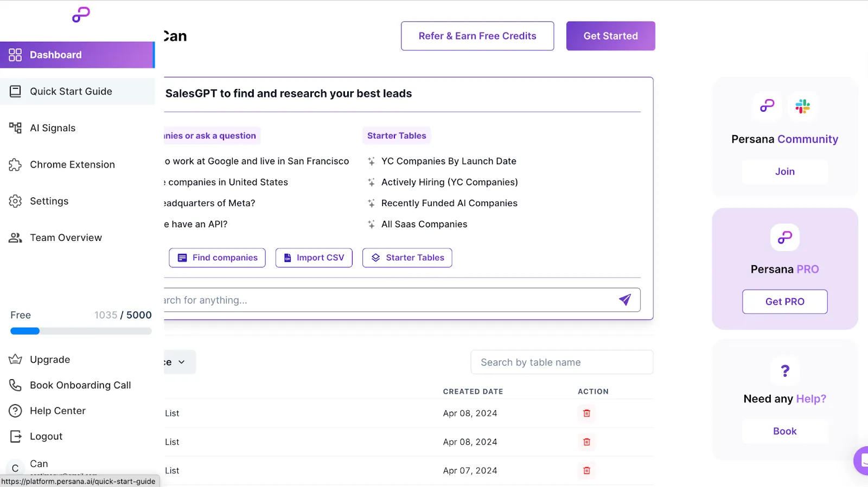Open the Settings menu item
Screen dimensions: 868x487
pyautogui.click(x=77, y=201)
